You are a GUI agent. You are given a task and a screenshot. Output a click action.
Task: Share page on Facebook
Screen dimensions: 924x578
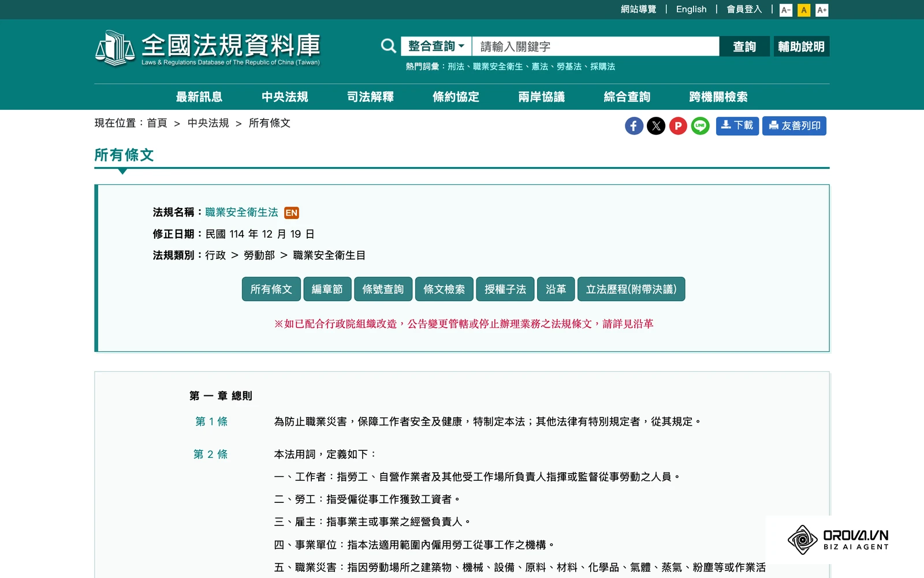634,126
